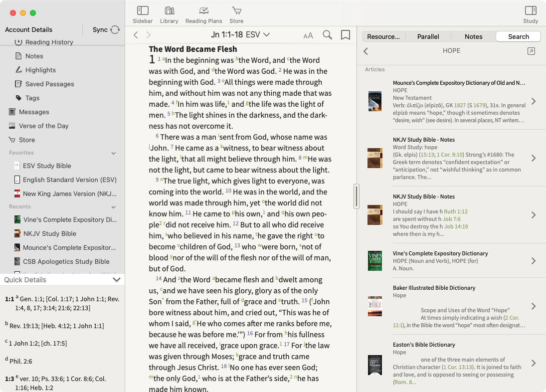Expand NKJV Study Bible HOPE concordance chevron
546x392 pixels.
click(534, 215)
